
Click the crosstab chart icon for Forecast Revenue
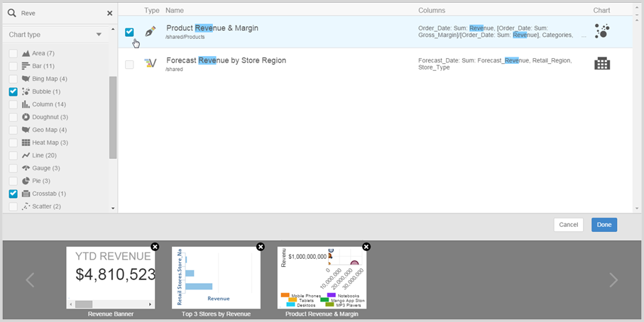(601, 64)
